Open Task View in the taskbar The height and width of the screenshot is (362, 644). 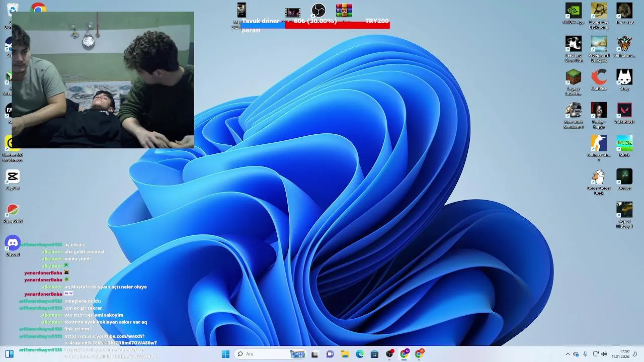coord(315,354)
